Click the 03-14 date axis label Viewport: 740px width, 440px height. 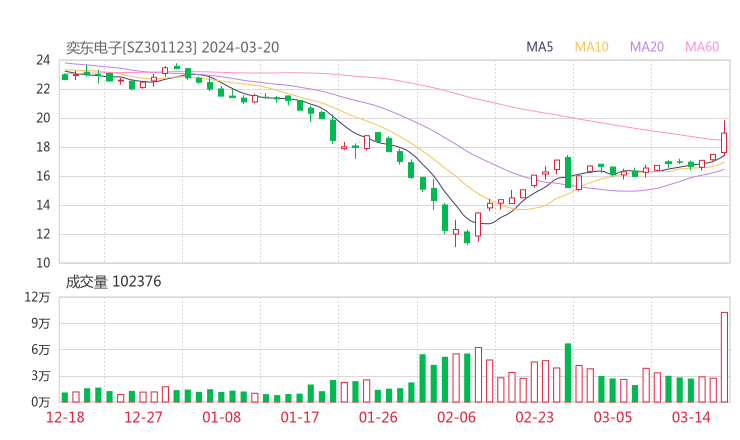pos(691,417)
